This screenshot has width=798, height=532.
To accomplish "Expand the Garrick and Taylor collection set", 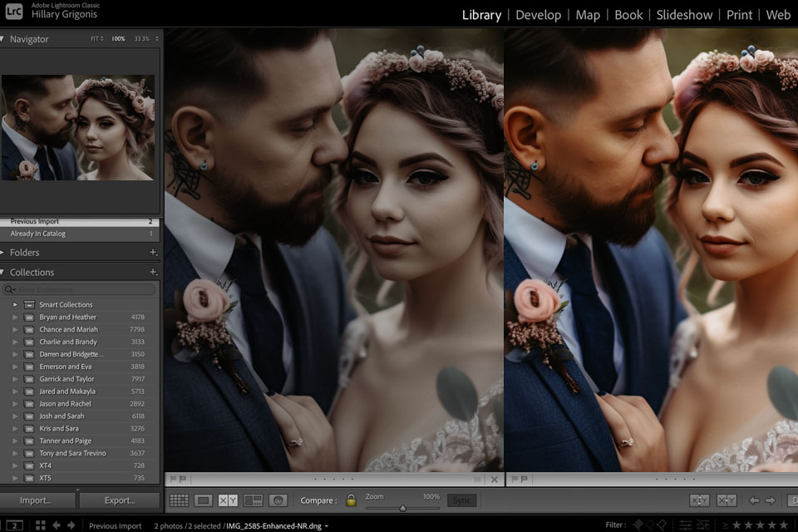I will [x=15, y=379].
